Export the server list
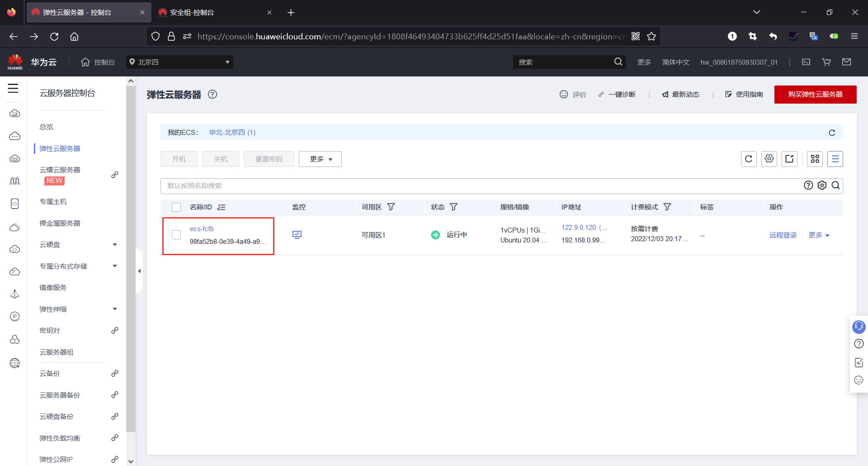Viewport: 868px width, 466px height. click(789, 159)
